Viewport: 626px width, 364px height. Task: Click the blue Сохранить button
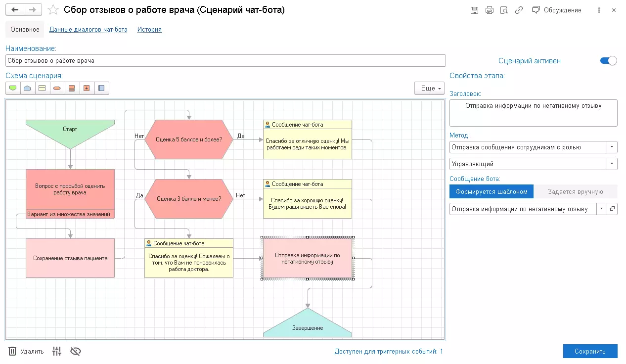tap(590, 352)
